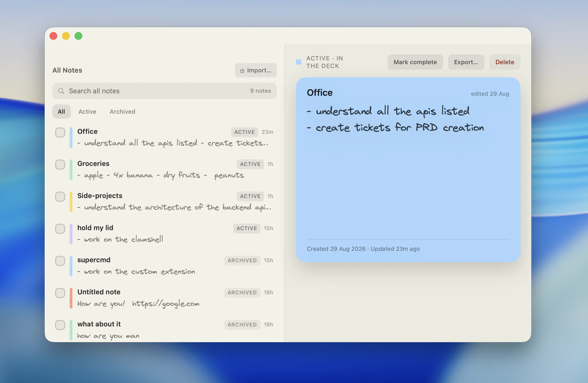Click 'work on the clamshell' preview text
The height and width of the screenshot is (383, 588).
pyautogui.click(x=120, y=239)
